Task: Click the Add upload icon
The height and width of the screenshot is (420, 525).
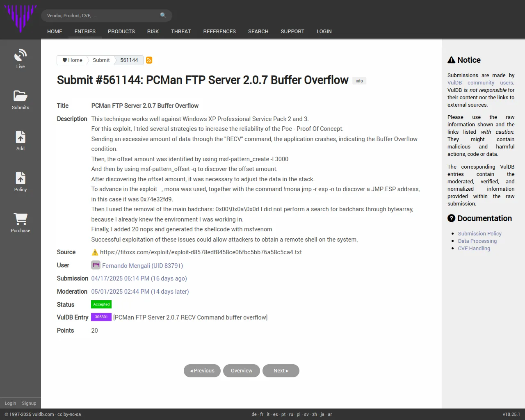Action: tap(21, 137)
